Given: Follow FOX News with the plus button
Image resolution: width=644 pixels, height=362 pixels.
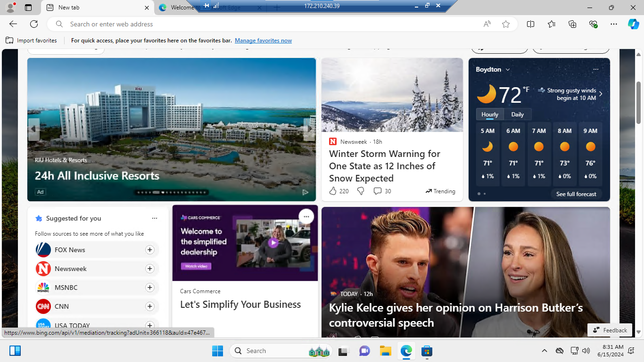Looking at the screenshot, I should pos(150,250).
